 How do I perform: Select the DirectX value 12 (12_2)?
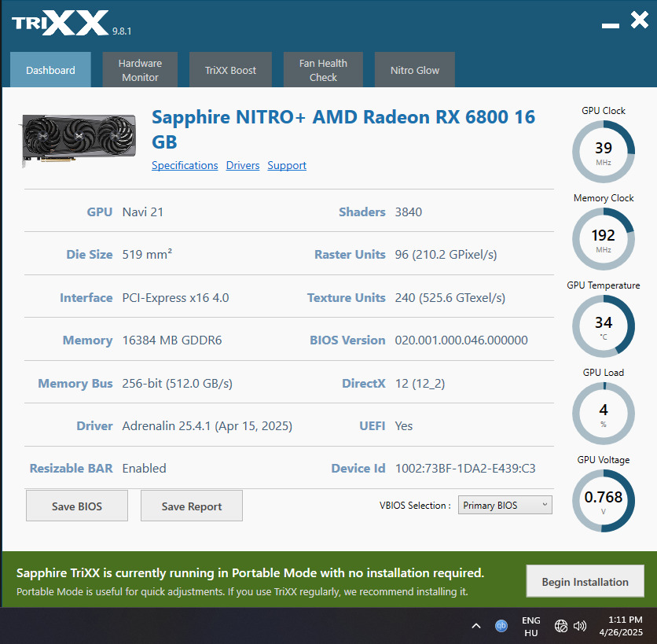click(420, 383)
